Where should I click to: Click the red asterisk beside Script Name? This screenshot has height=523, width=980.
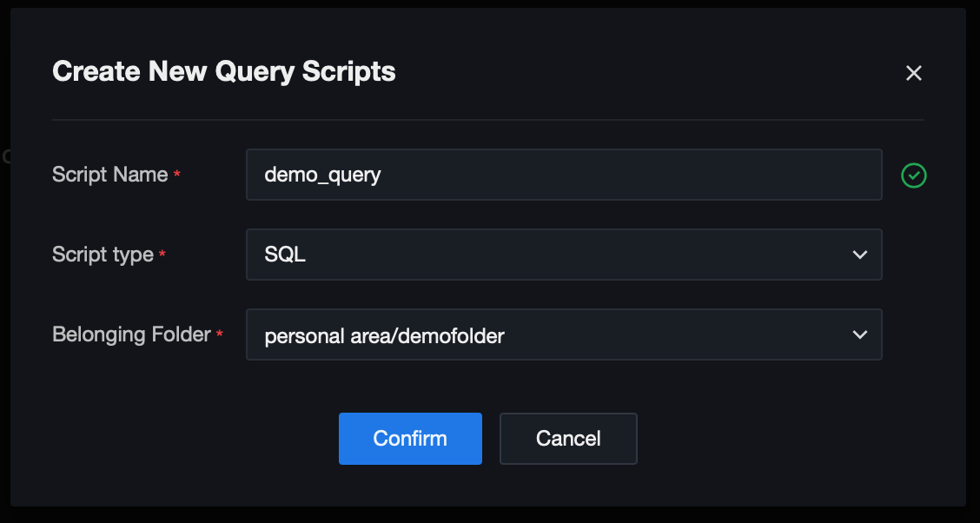tap(177, 175)
